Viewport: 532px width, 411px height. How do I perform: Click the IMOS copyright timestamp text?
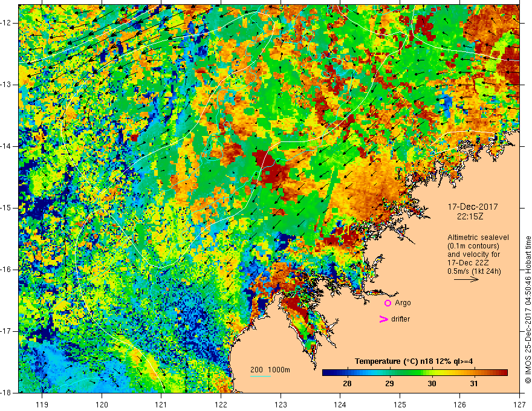click(x=528, y=309)
